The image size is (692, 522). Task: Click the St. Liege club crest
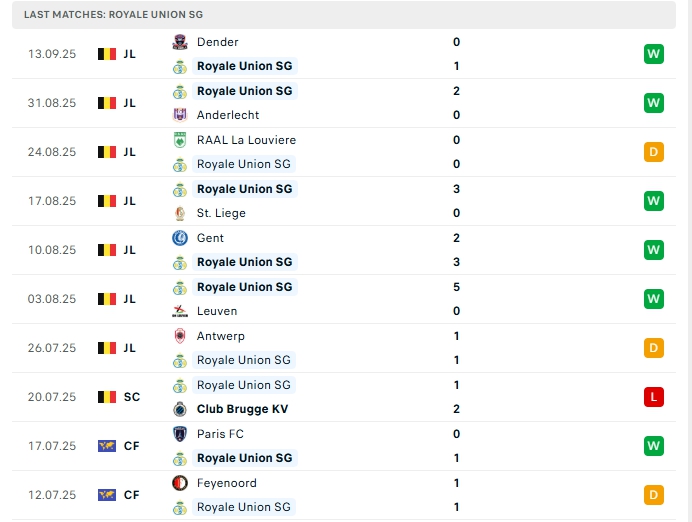[180, 213]
